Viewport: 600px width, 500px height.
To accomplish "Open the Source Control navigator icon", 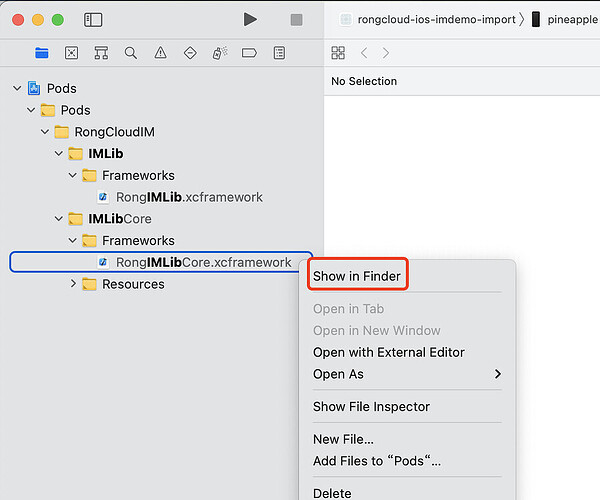I will pos(72,53).
